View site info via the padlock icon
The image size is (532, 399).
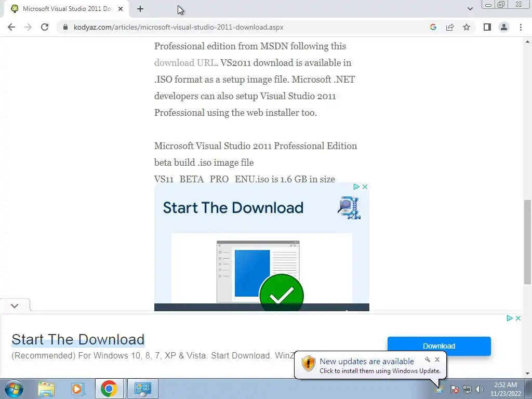click(65, 27)
